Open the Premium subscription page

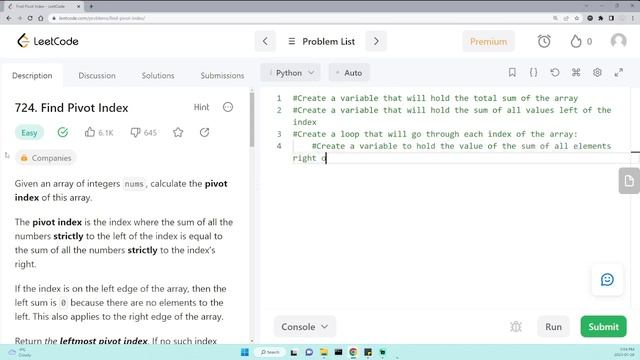click(x=488, y=41)
